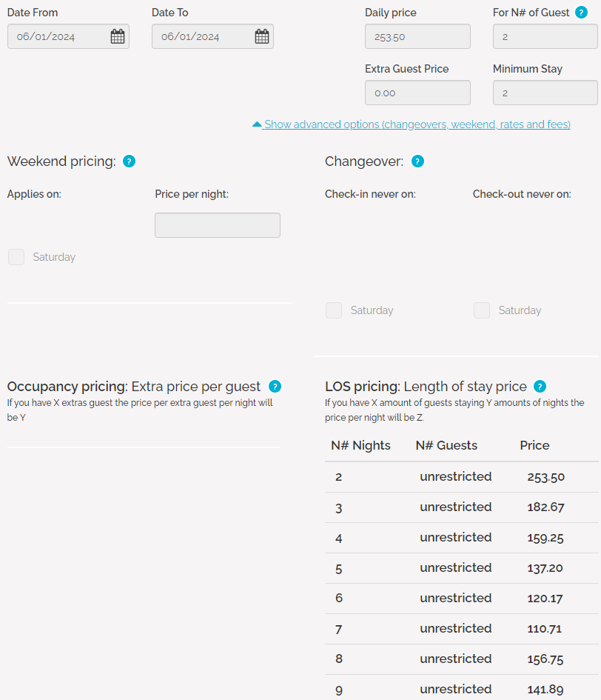Click the Daily price field
This screenshot has width=601, height=700.
point(417,36)
